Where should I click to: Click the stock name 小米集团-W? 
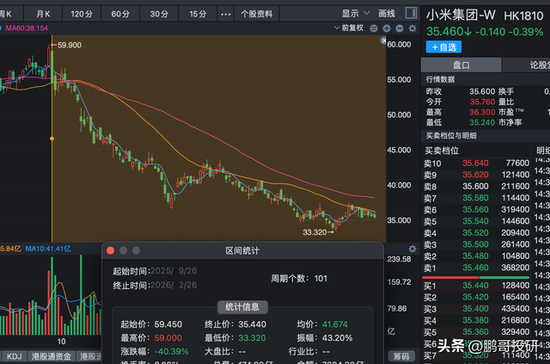pyautogui.click(x=461, y=15)
